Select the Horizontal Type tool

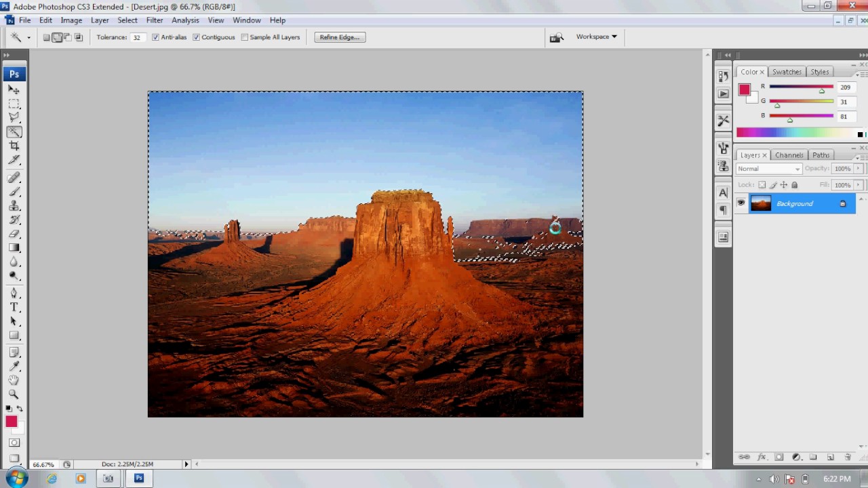(x=14, y=308)
